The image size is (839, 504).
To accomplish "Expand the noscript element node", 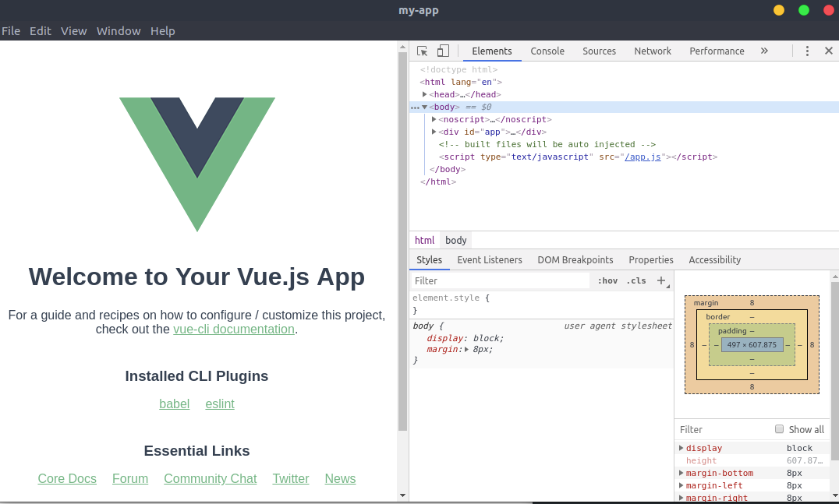I will [x=434, y=119].
